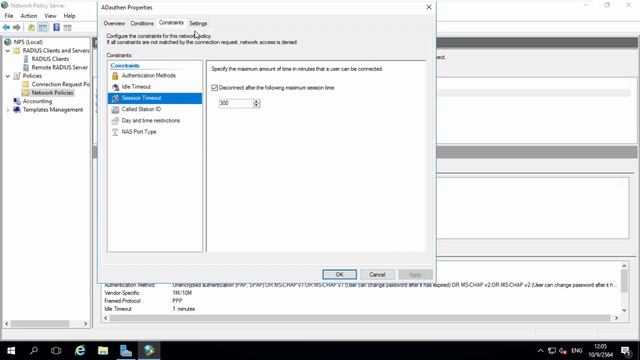Image resolution: width=640 pixels, height=360 pixels.
Task: Switch to the Settings tab
Action: tap(198, 24)
